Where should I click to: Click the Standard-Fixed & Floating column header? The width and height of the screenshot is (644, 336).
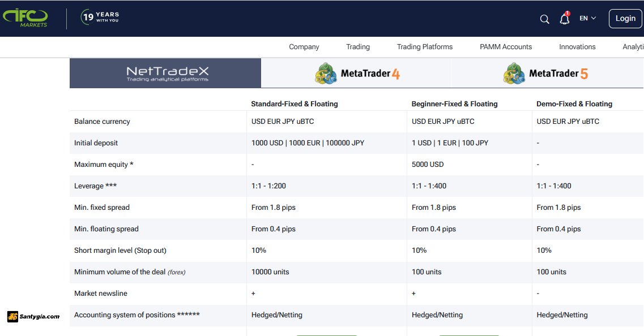pyautogui.click(x=295, y=104)
